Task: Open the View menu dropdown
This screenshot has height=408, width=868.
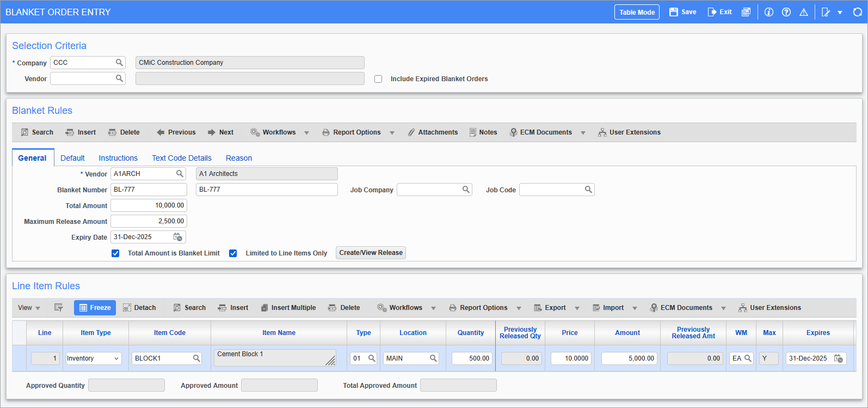Action: click(29, 308)
